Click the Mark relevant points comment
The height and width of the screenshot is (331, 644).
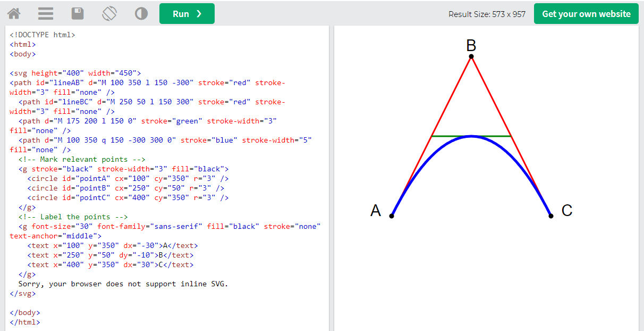(x=82, y=159)
